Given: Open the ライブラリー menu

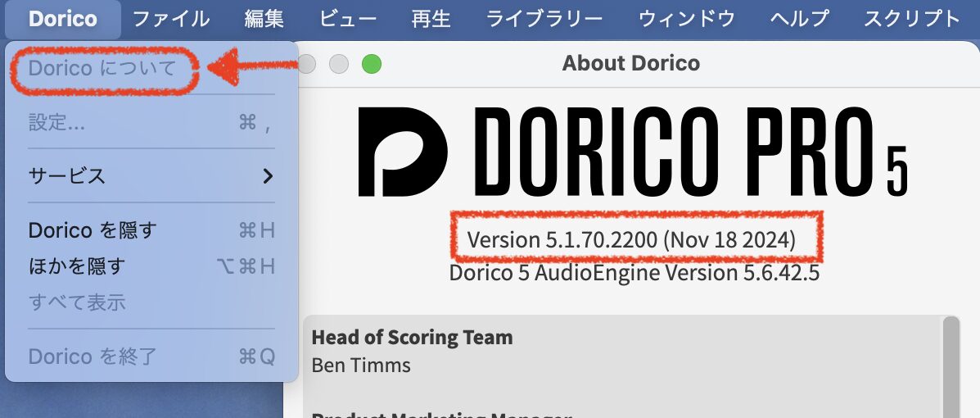Looking at the screenshot, I should click(544, 19).
